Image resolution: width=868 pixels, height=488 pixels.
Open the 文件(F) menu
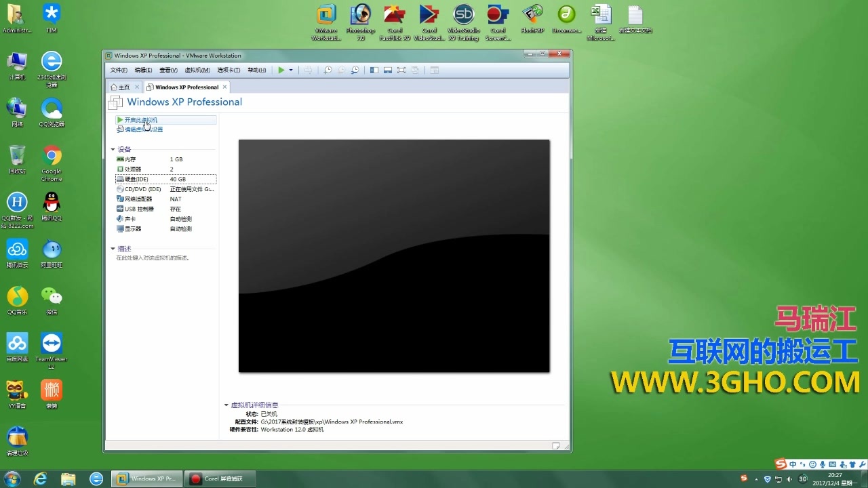[x=119, y=70]
